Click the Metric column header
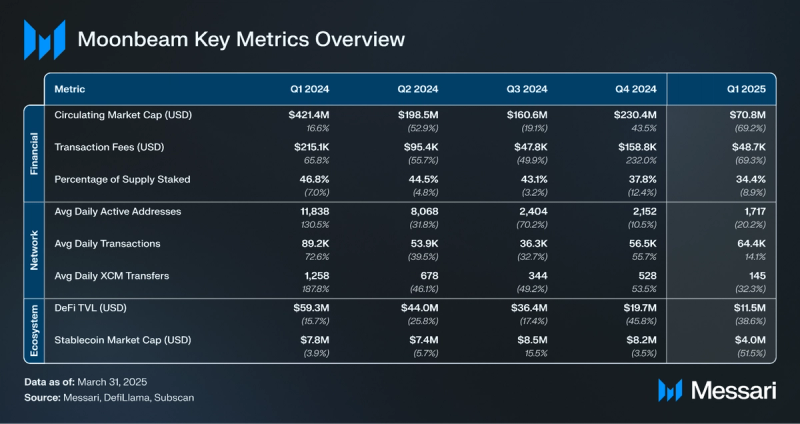This screenshot has height=424, width=800. click(x=69, y=89)
